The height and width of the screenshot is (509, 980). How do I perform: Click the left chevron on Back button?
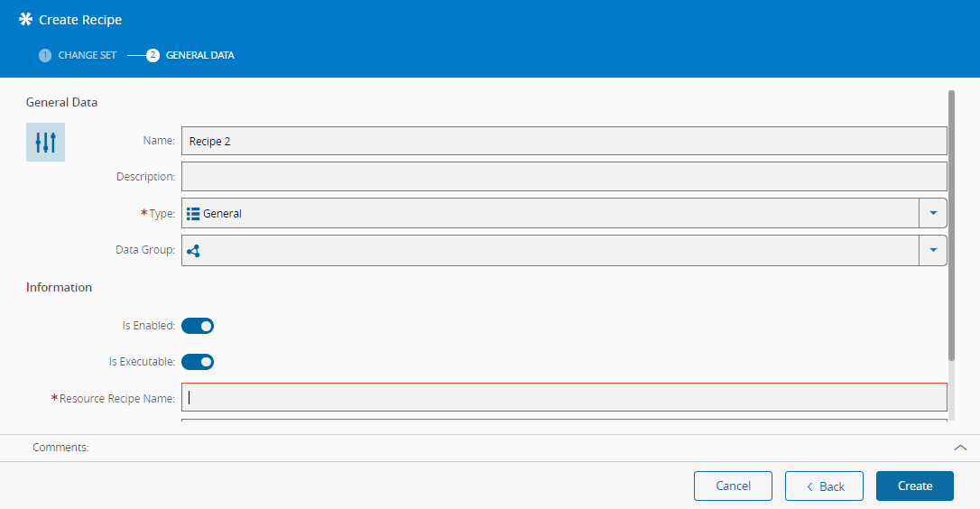point(810,486)
